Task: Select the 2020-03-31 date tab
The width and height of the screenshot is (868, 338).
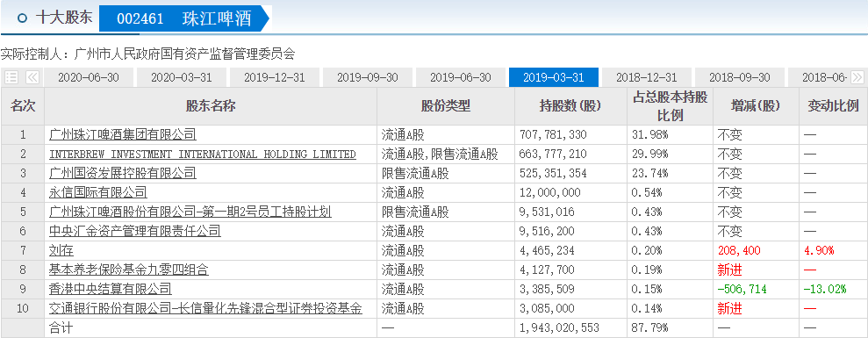Action: click(182, 77)
